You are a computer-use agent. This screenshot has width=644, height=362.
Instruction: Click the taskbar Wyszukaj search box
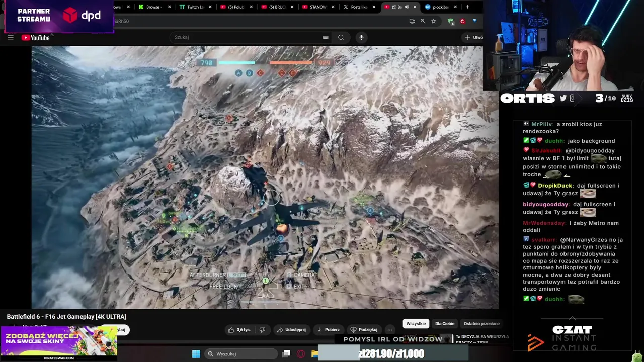[x=241, y=354]
